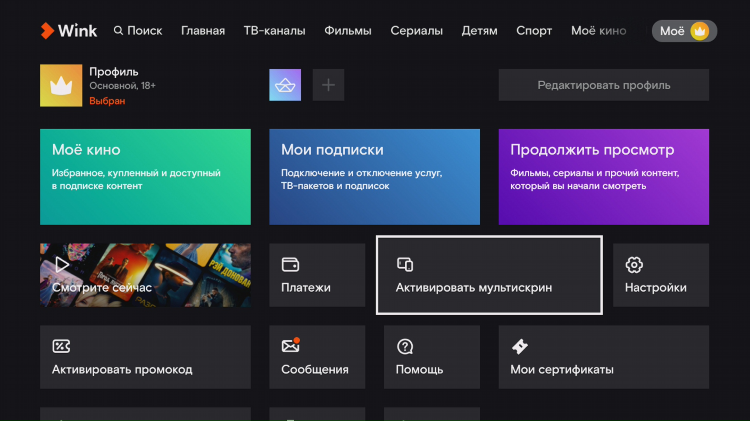This screenshot has height=421, width=750.
Task: Click the Выбран status text
Action: (x=107, y=101)
